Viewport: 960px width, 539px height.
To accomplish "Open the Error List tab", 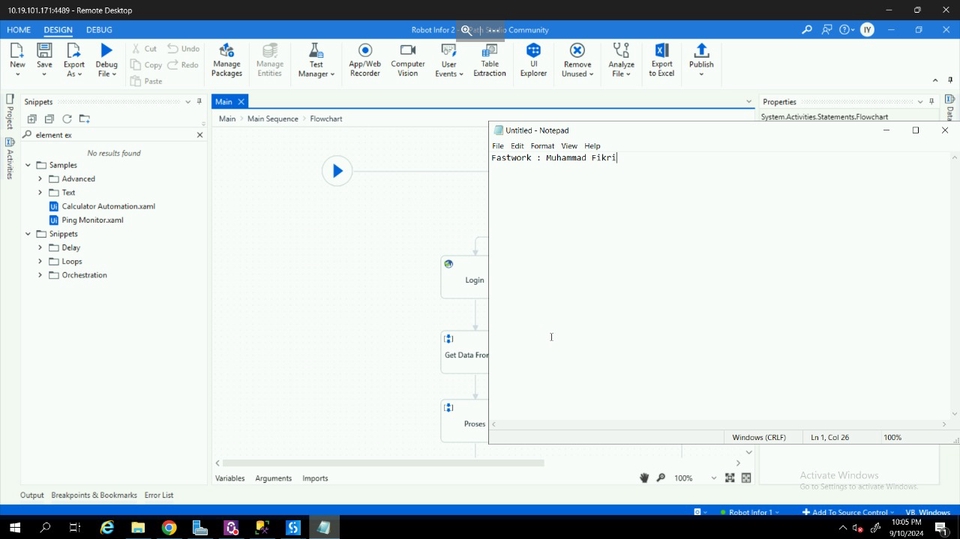I will point(159,495).
